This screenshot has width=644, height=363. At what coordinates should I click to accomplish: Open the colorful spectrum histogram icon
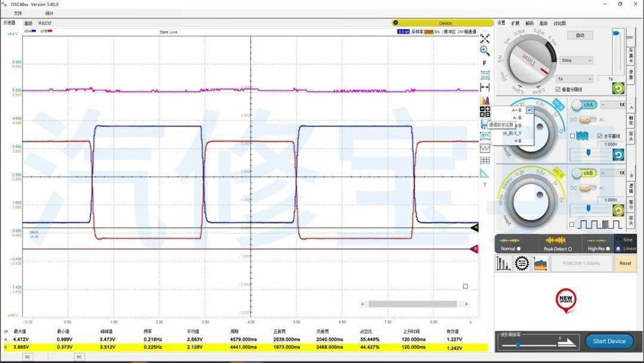[x=485, y=100]
